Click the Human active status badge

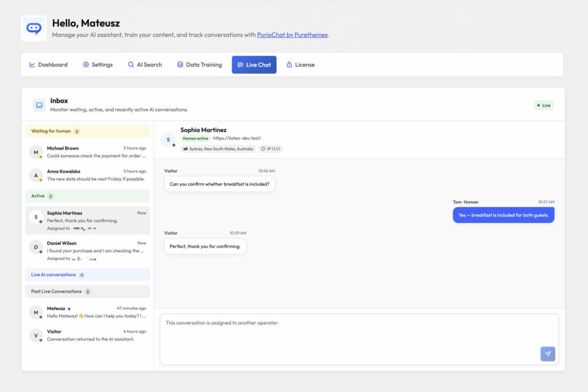[195, 138]
